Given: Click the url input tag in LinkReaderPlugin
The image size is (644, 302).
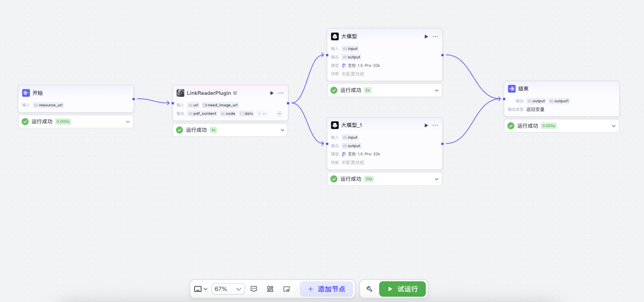Looking at the screenshot, I should point(193,105).
